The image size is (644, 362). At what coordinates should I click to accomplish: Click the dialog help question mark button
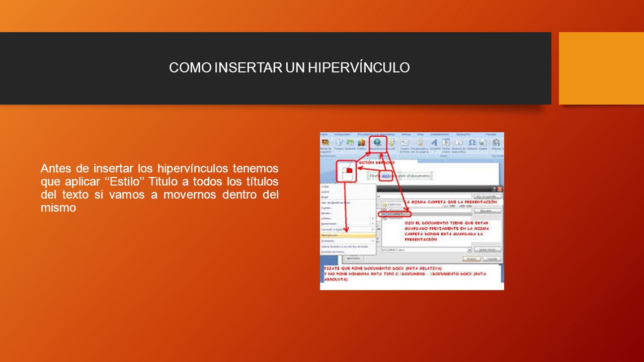pyautogui.click(x=494, y=189)
